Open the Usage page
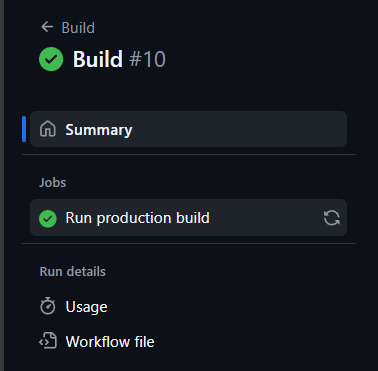The width and height of the screenshot is (378, 371). (x=188, y=307)
